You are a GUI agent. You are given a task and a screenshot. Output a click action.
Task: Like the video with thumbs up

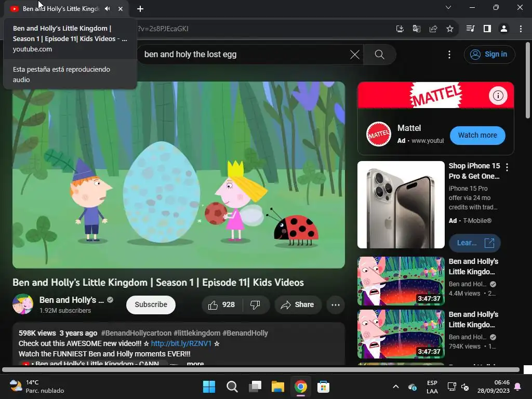pos(222,304)
